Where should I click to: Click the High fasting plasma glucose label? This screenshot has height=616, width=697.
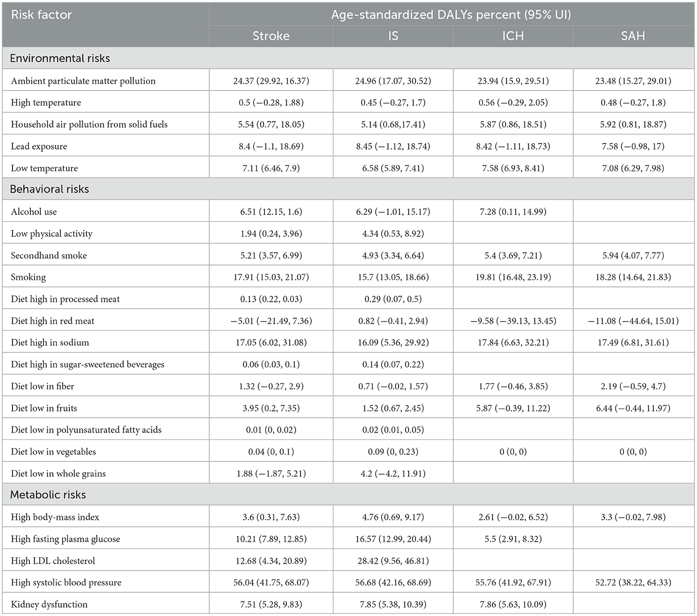pos(65,539)
